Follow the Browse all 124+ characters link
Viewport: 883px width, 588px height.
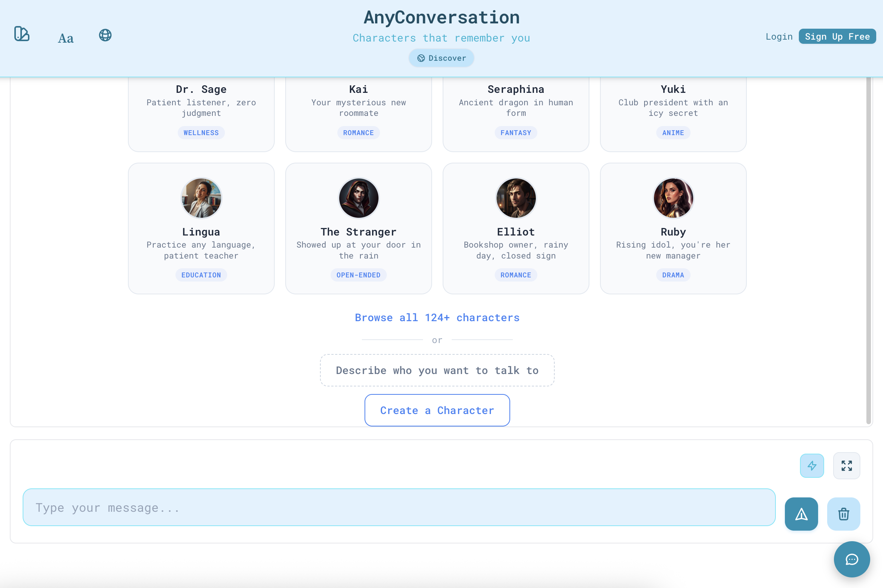[x=437, y=317]
